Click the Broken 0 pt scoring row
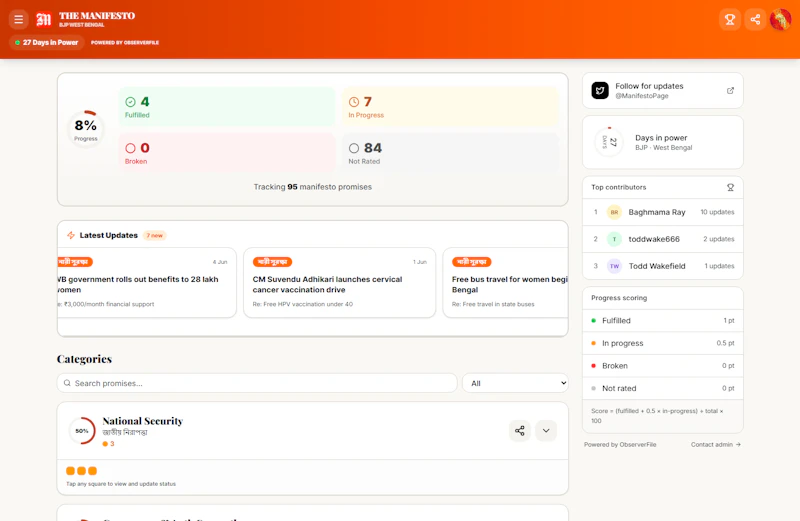 pos(663,365)
